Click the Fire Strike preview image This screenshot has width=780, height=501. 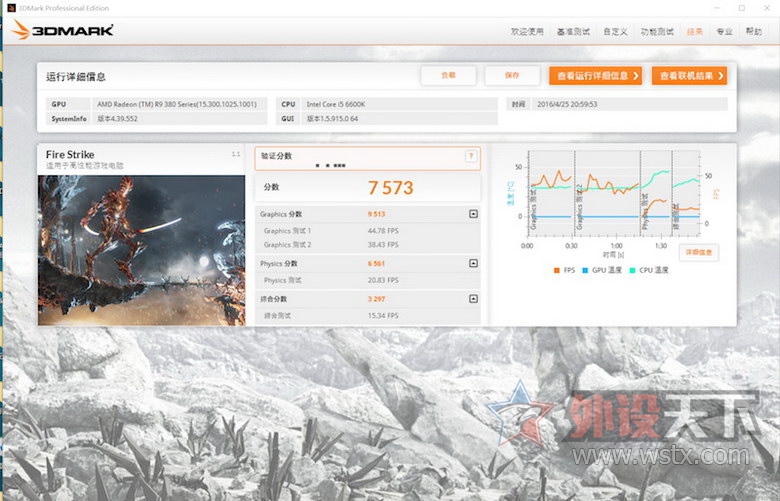[x=141, y=250]
